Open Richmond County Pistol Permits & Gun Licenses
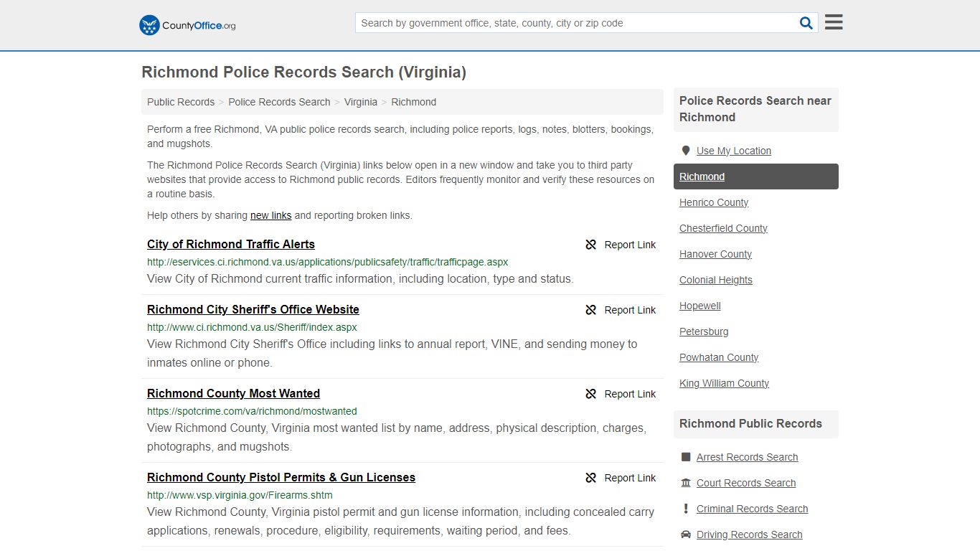Viewport: 980px width, 551px height. pyautogui.click(x=281, y=477)
